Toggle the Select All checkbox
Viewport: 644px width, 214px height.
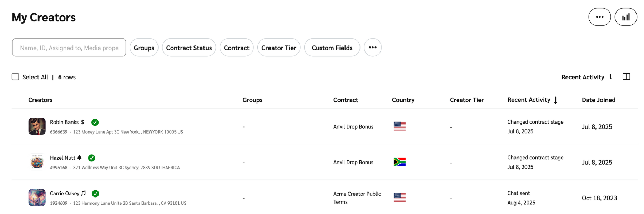pos(15,77)
